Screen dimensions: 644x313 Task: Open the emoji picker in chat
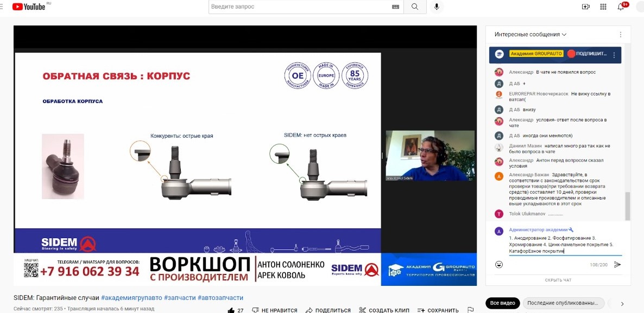499,265
